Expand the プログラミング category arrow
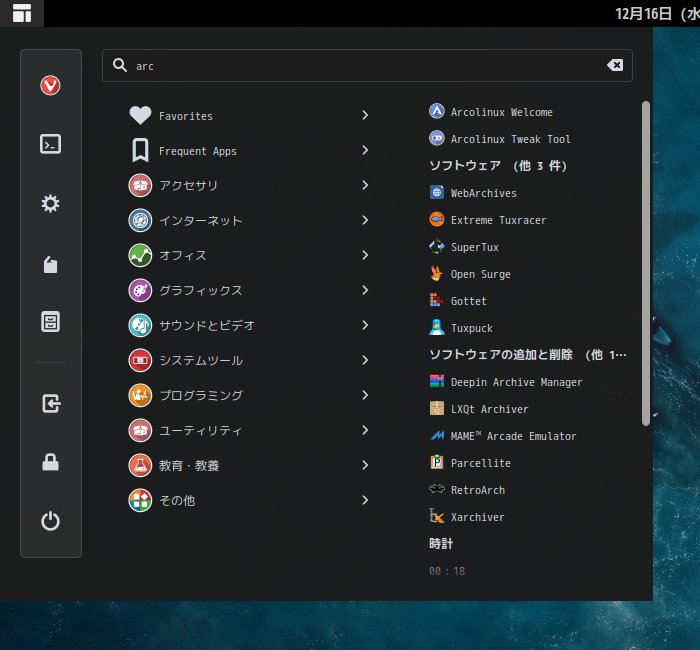The width and height of the screenshot is (700, 650). pos(365,395)
